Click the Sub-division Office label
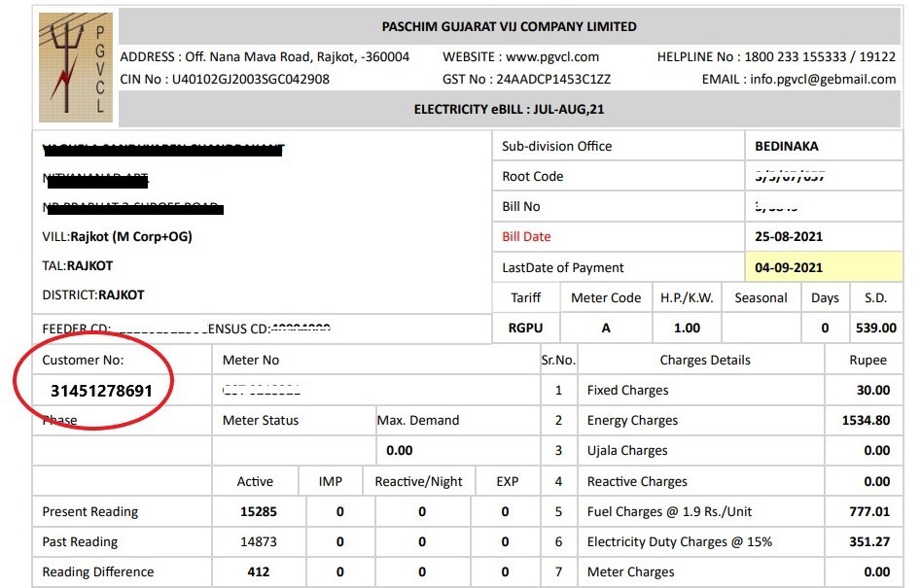 coord(557,146)
